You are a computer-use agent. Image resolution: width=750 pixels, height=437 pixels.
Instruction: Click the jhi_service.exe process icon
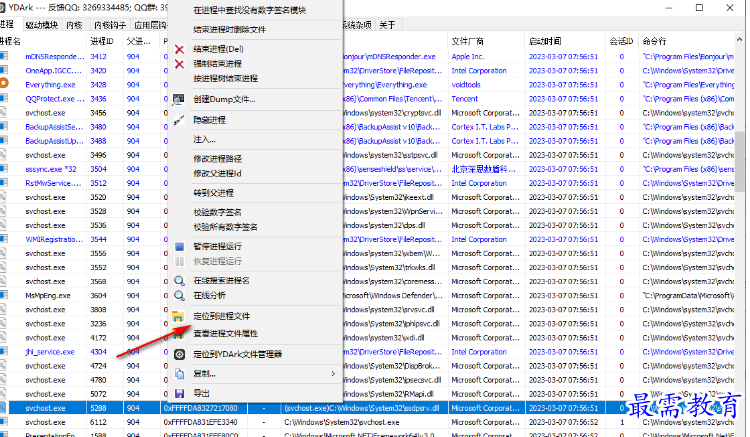pos(4,351)
